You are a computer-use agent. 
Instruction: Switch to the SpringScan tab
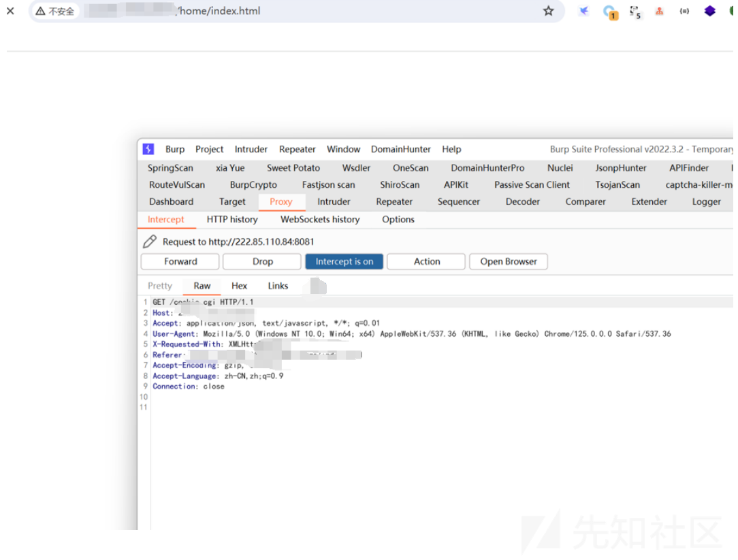click(170, 168)
